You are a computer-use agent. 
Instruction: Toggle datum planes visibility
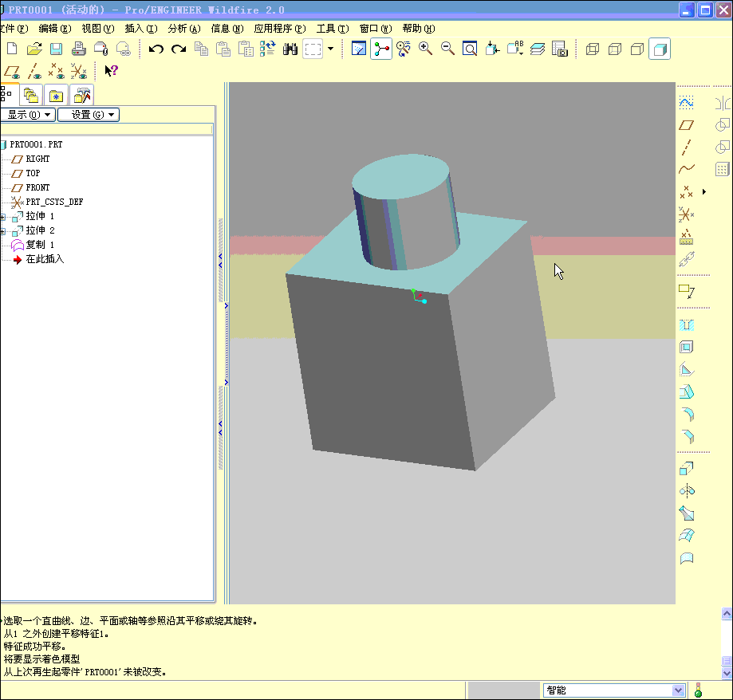tap(12, 72)
